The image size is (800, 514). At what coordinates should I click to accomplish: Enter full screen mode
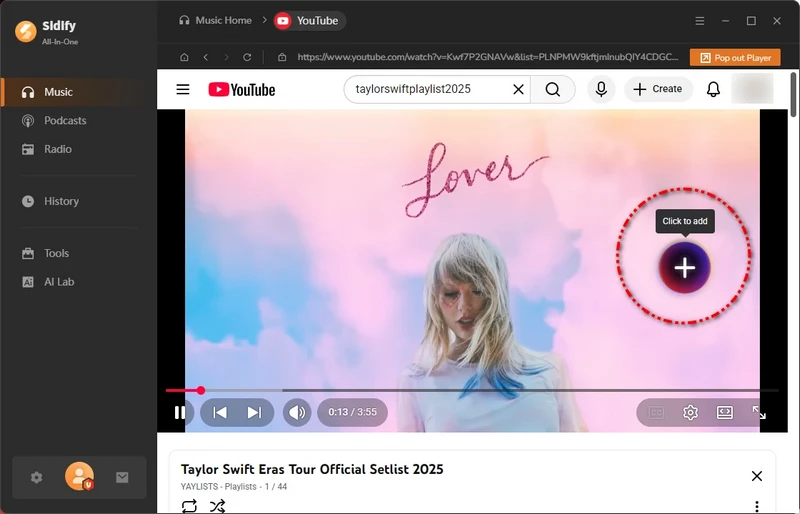coord(759,412)
